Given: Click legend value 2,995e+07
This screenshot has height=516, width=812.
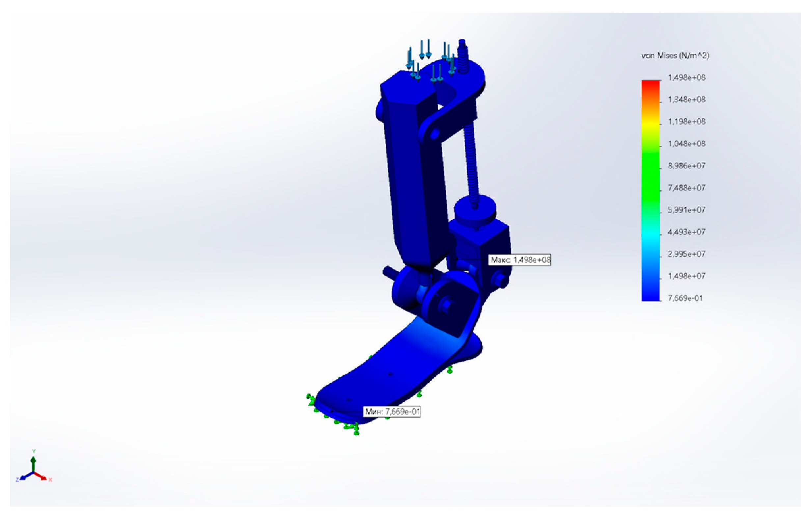Looking at the screenshot, I should [687, 254].
